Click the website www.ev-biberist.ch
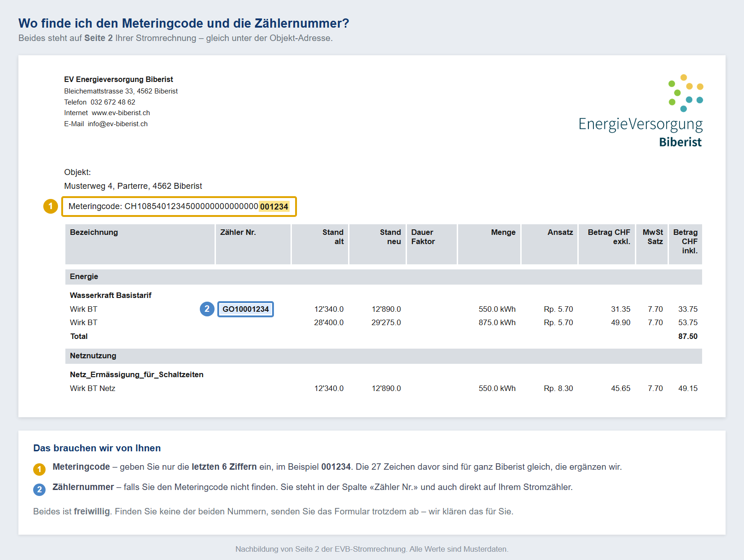 (x=121, y=113)
